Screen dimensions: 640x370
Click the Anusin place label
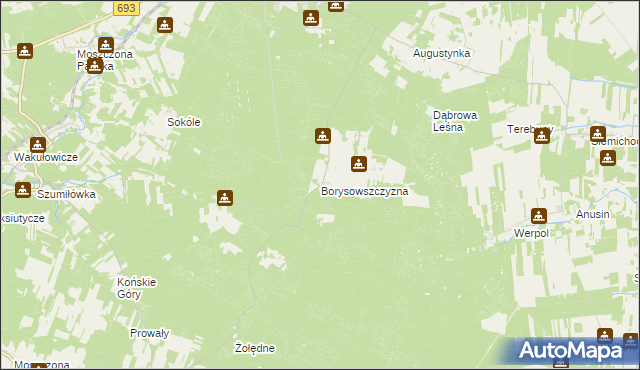(x=593, y=214)
